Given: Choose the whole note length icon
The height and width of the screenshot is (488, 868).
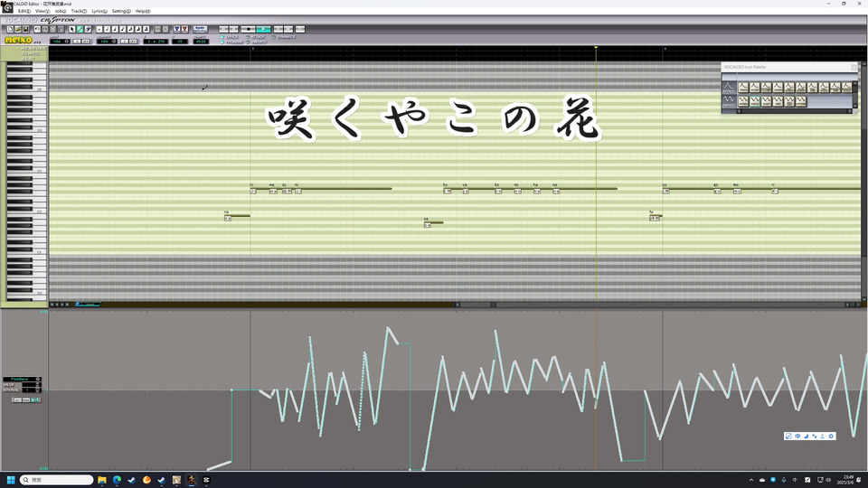Looking at the screenshot, I should point(99,29).
